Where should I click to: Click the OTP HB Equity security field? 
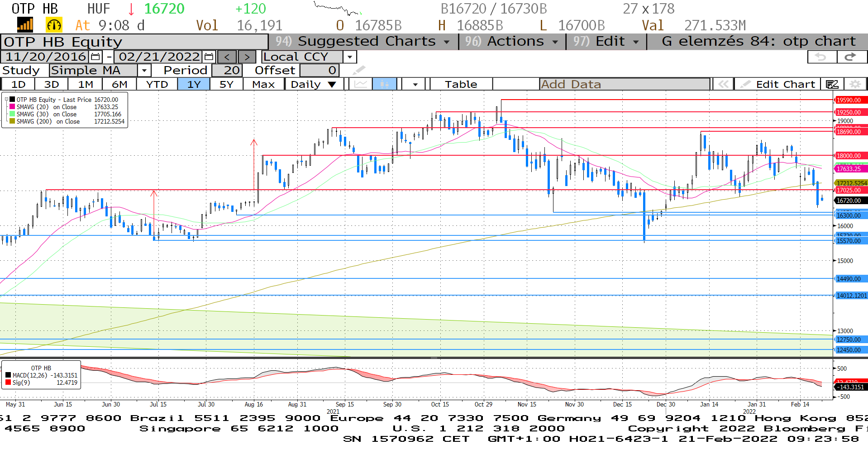(134, 42)
